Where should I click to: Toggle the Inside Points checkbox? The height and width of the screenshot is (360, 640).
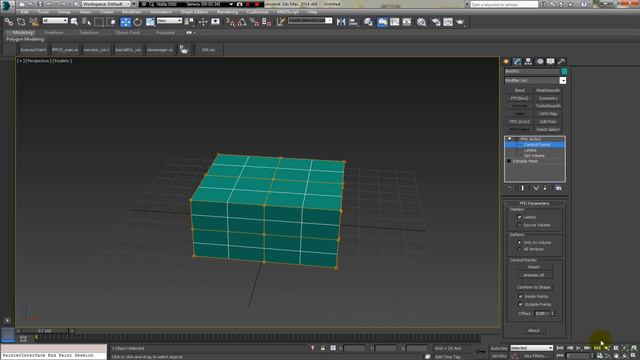(520, 296)
